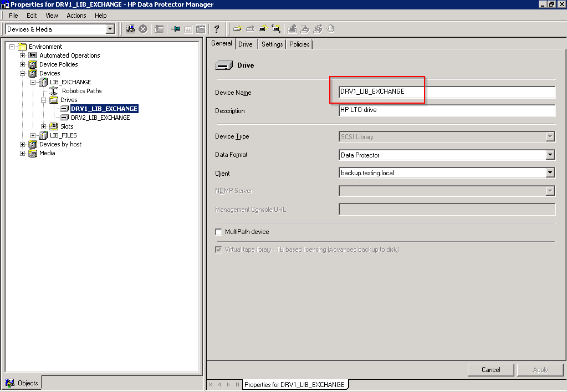Open the Client dropdown list

(550, 173)
